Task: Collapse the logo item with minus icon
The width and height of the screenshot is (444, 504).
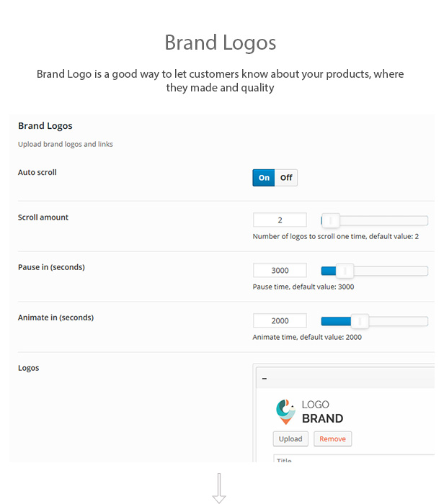Action: pyautogui.click(x=264, y=379)
